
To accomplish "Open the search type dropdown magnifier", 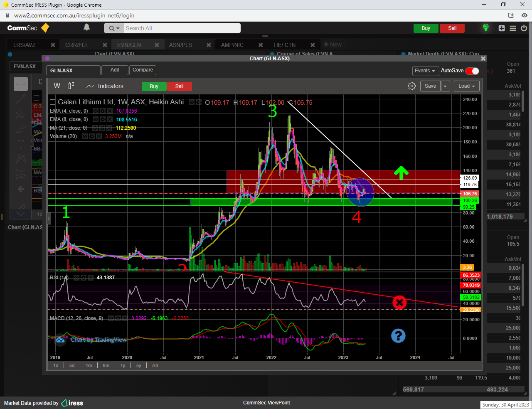I will [113, 28].
